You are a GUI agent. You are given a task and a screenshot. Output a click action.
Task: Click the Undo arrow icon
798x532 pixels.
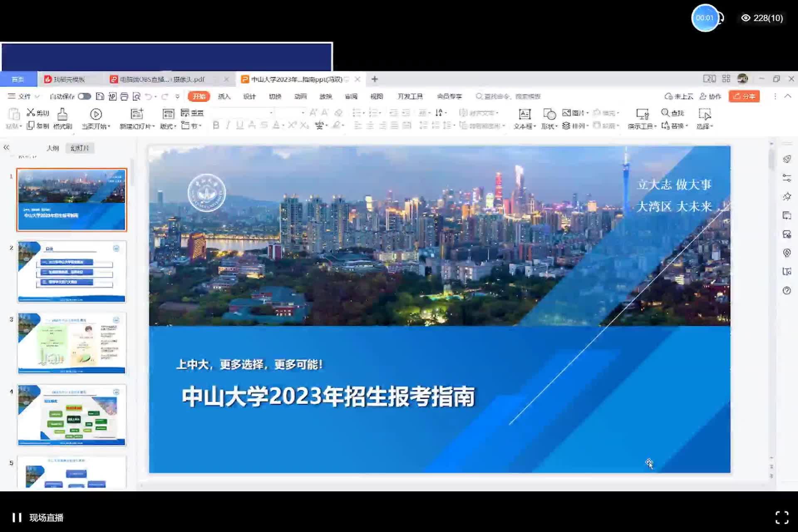click(x=148, y=96)
